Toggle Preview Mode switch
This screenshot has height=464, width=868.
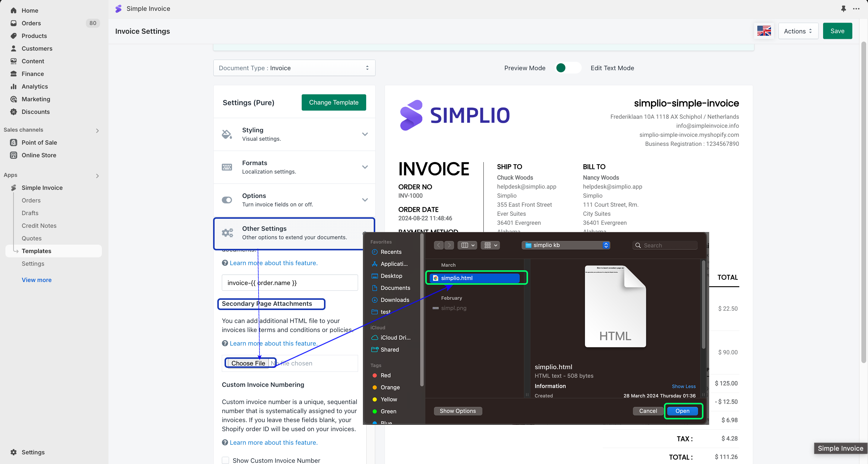click(568, 68)
